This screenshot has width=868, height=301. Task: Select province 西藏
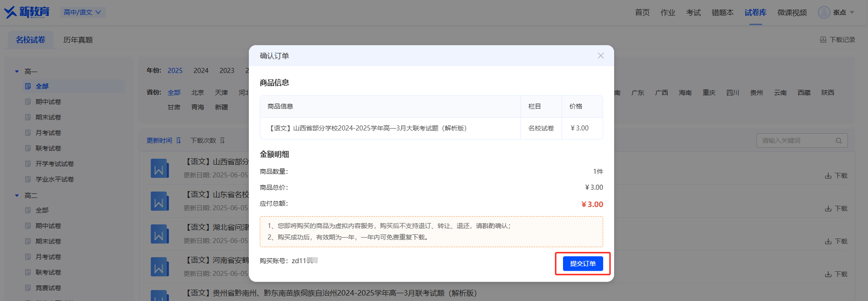pos(804,93)
